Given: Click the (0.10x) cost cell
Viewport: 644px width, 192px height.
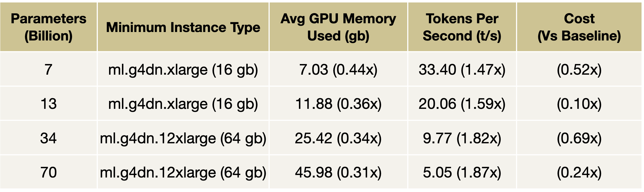Looking at the screenshot, I should (x=579, y=104).
